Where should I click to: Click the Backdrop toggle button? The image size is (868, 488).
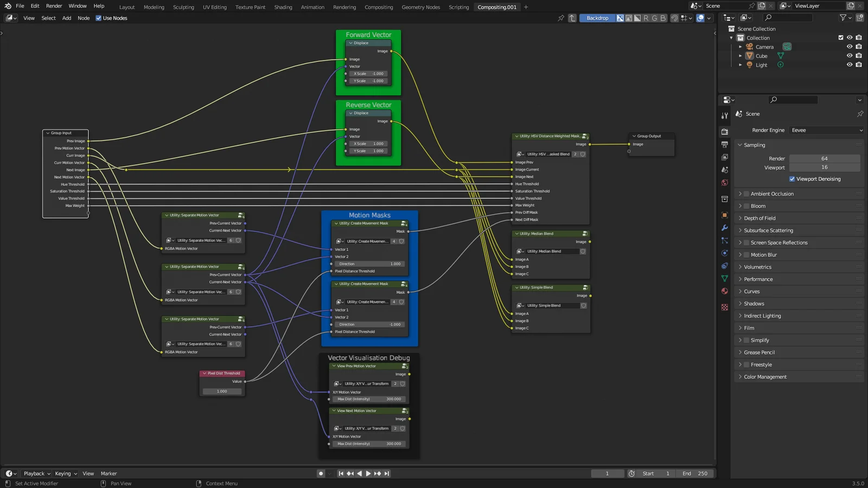[x=597, y=18]
